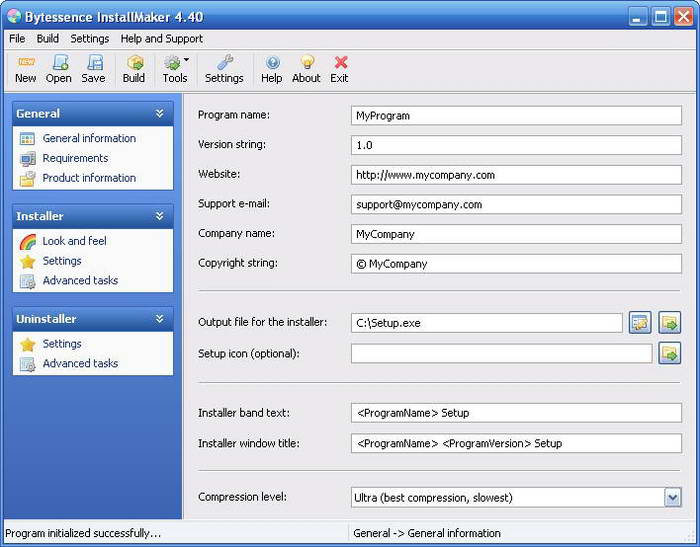This screenshot has height=547, width=700.
Task: Click the output file edit icon button
Action: point(640,322)
